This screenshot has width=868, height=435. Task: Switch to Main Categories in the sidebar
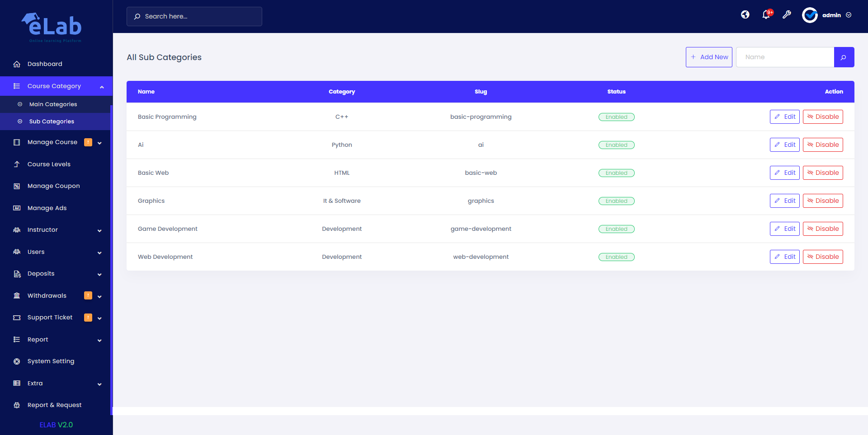53,104
